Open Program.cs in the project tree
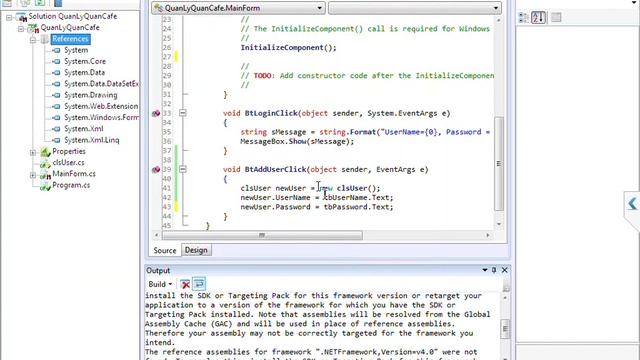Screen dimensions: 640x360 [x=71, y=185]
